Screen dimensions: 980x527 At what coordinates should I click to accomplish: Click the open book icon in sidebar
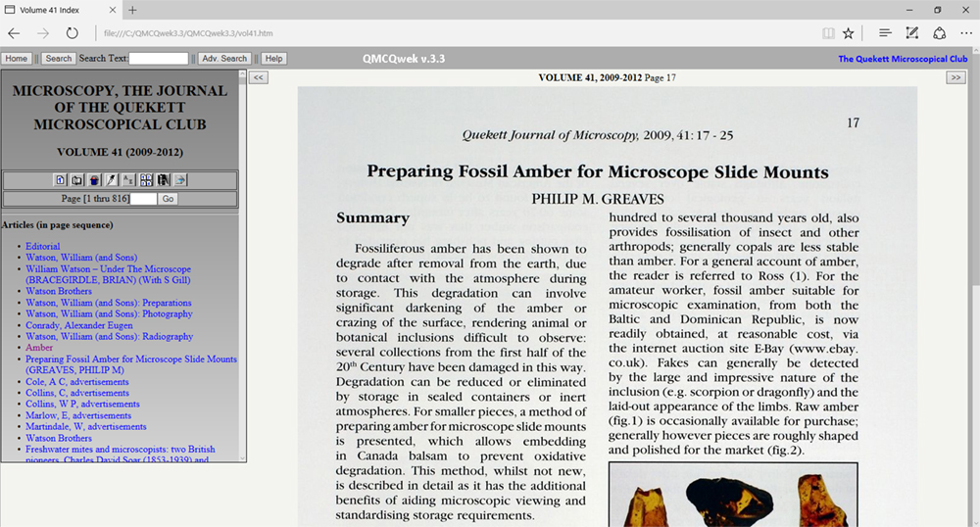click(76, 180)
